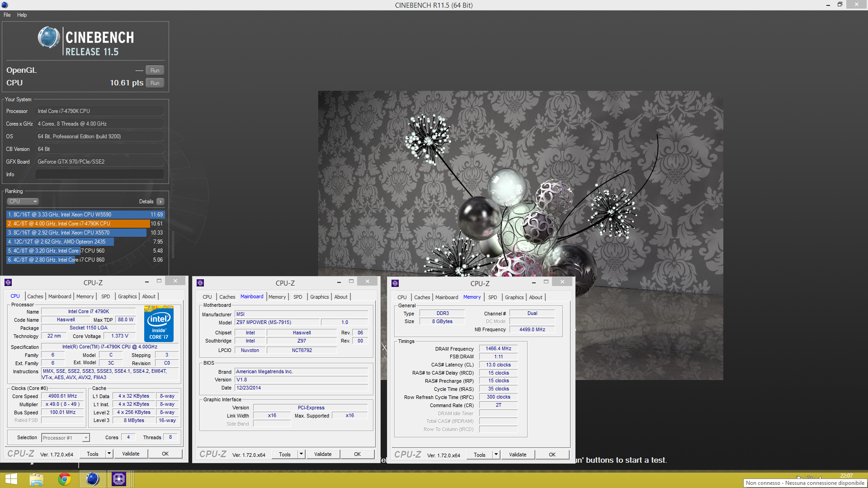Open the Processor #1 selection dropdown
868x488 pixels.
(66, 438)
